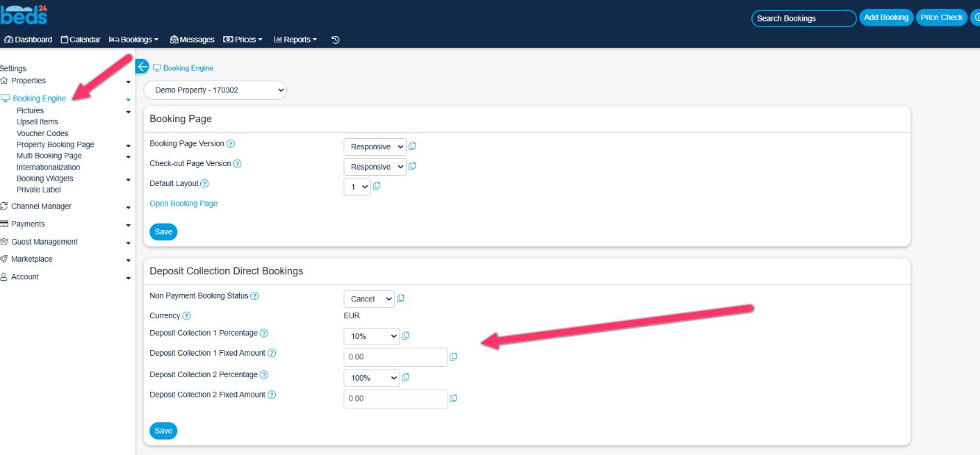This screenshot has width=980, height=455.
Task: Expand the Property Booking Page submenu arrow
Action: [129, 146]
